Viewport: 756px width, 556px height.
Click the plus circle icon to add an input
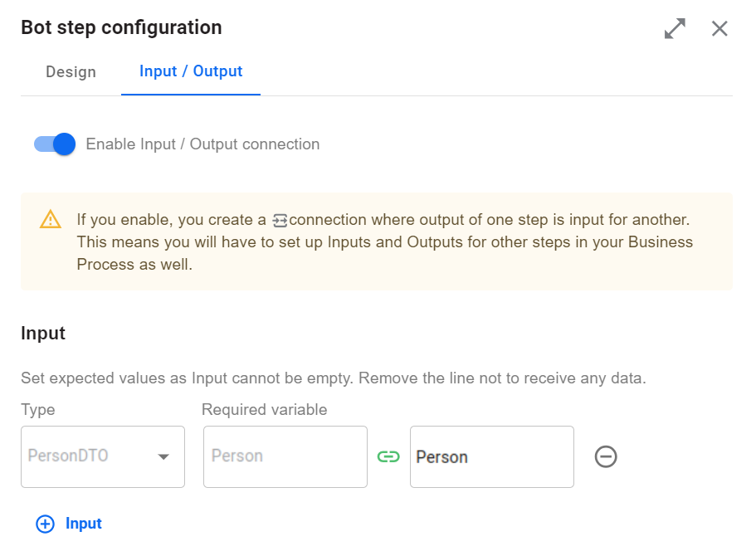[x=46, y=524]
